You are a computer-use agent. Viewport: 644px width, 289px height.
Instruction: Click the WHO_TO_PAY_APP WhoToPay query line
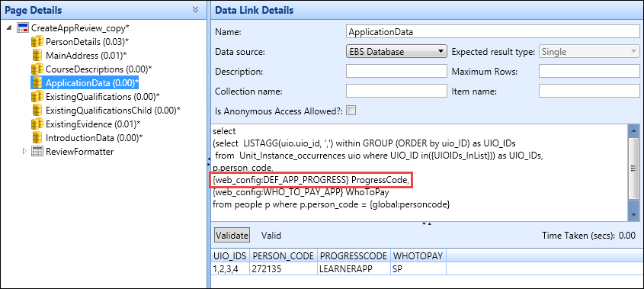coord(300,192)
